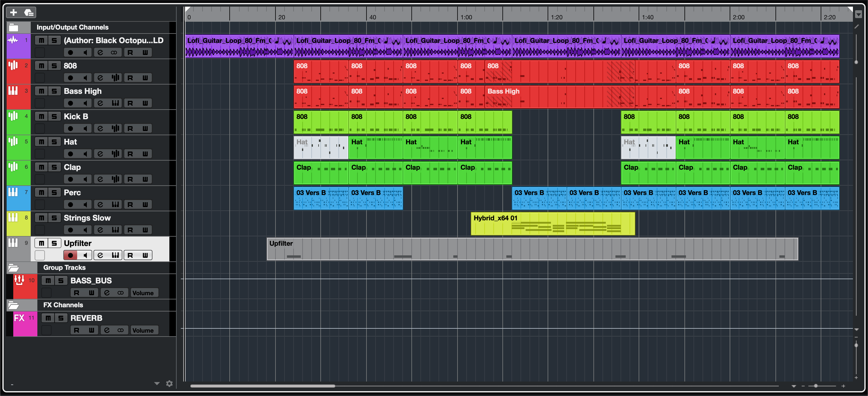
Task: Click the Add Track plus button
Action: coord(14,12)
